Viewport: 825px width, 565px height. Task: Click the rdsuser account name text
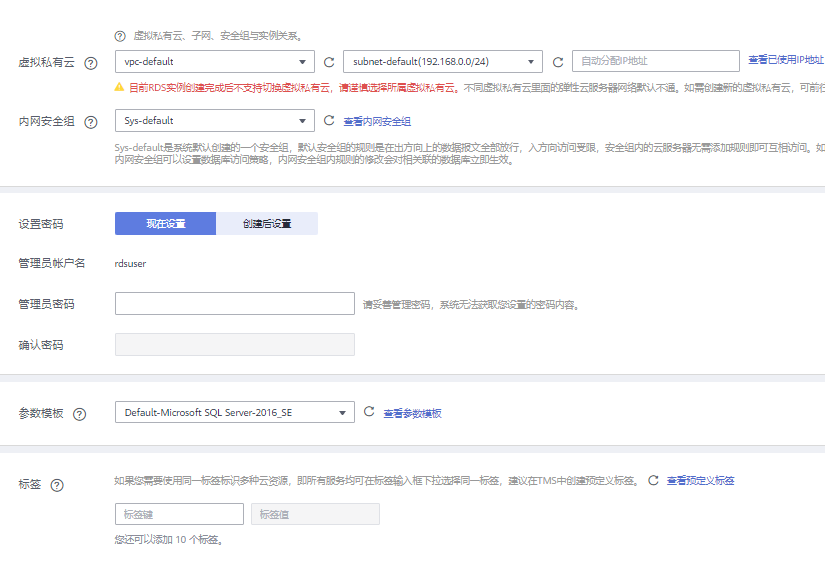coord(130,264)
